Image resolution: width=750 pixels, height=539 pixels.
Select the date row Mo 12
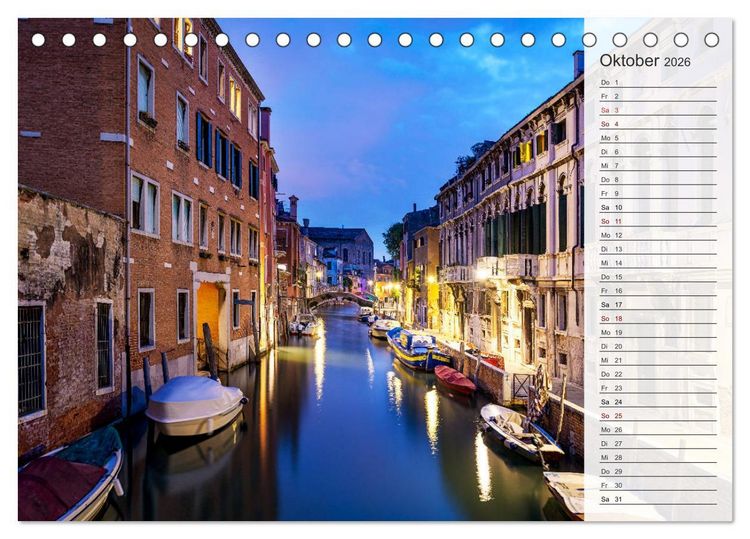point(658,235)
